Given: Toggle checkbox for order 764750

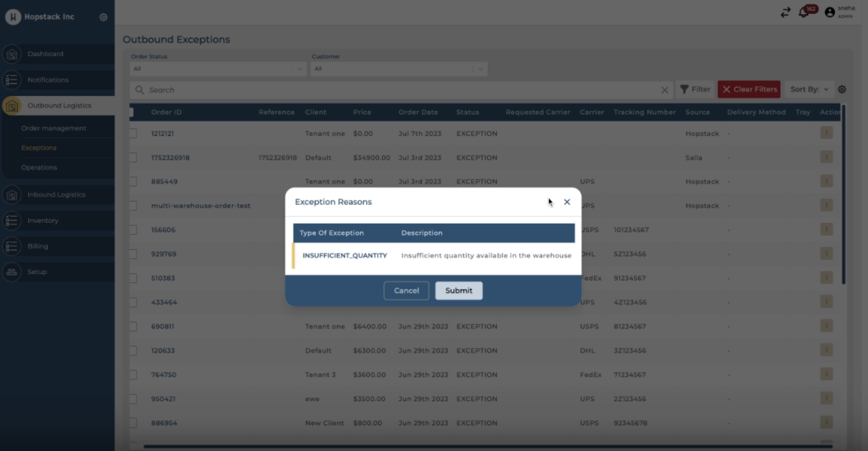Looking at the screenshot, I should 133,375.
